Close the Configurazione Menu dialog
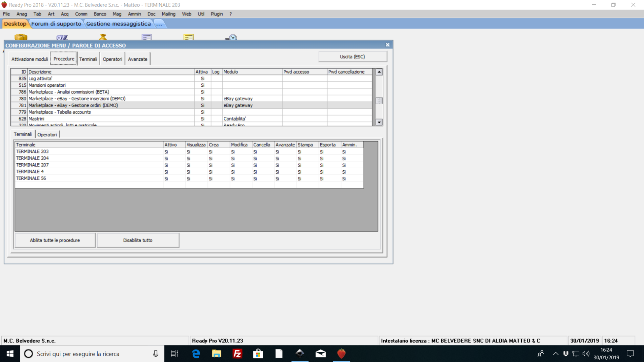 (x=387, y=45)
